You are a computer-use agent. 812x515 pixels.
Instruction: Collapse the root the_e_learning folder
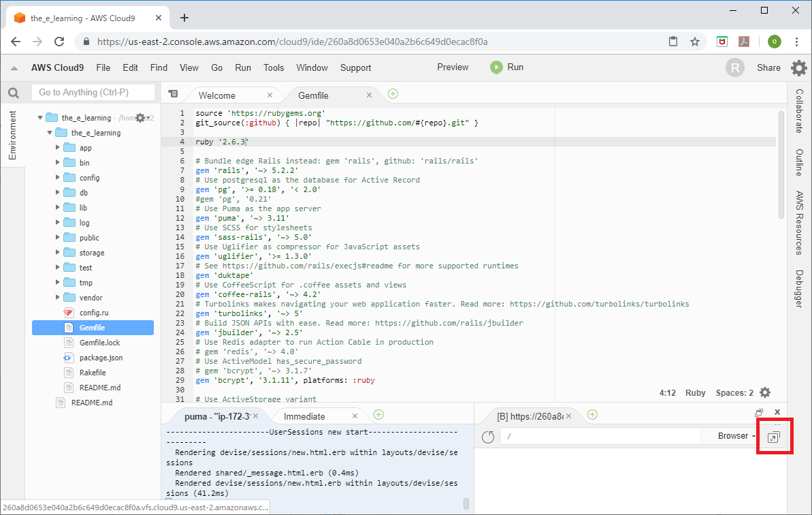click(40, 118)
